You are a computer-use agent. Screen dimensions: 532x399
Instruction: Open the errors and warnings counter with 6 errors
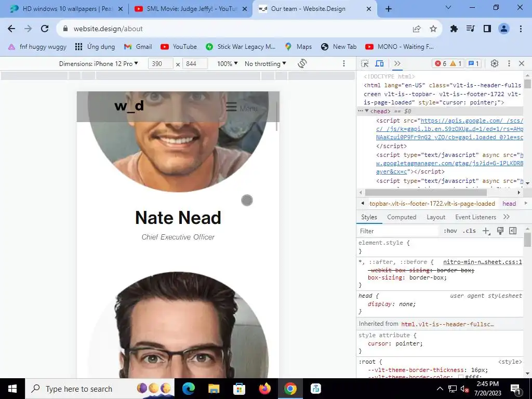tap(448, 63)
